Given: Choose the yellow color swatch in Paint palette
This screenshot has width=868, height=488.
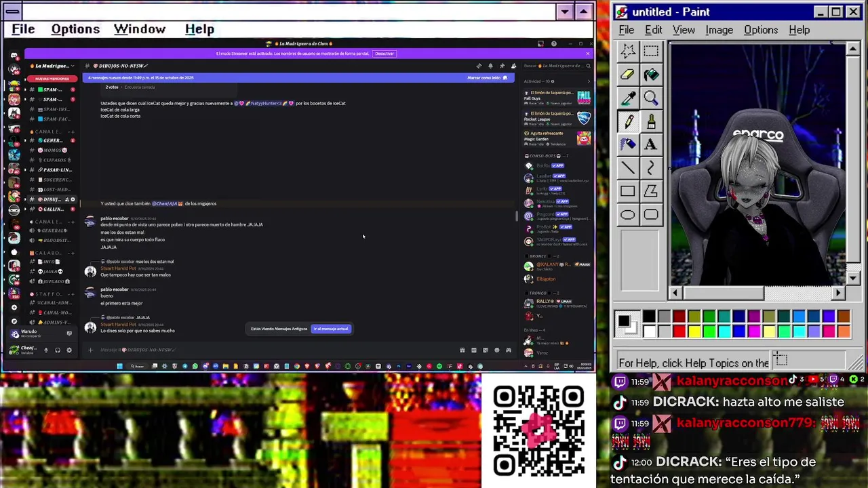Looking at the screenshot, I should tap(694, 331).
